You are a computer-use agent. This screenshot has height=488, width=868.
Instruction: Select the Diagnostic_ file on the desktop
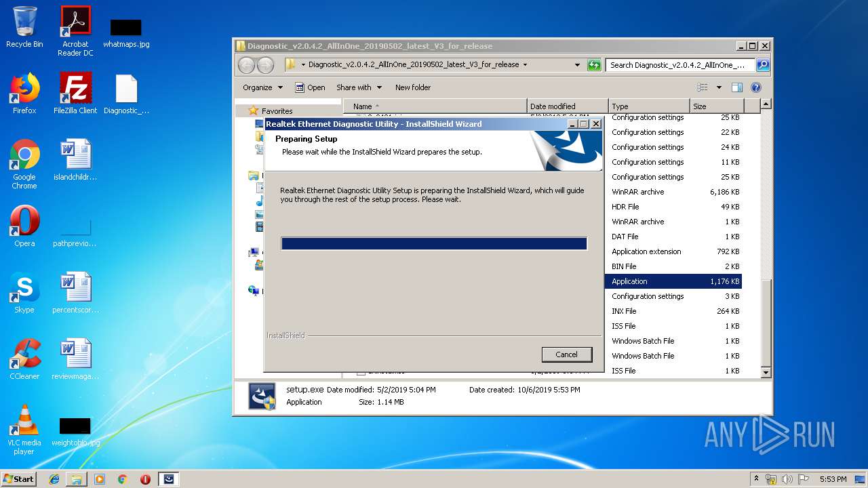[x=126, y=94]
